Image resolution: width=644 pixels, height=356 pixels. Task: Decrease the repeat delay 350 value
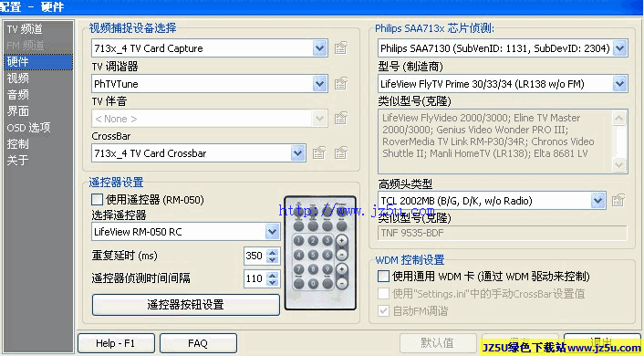(x=273, y=259)
